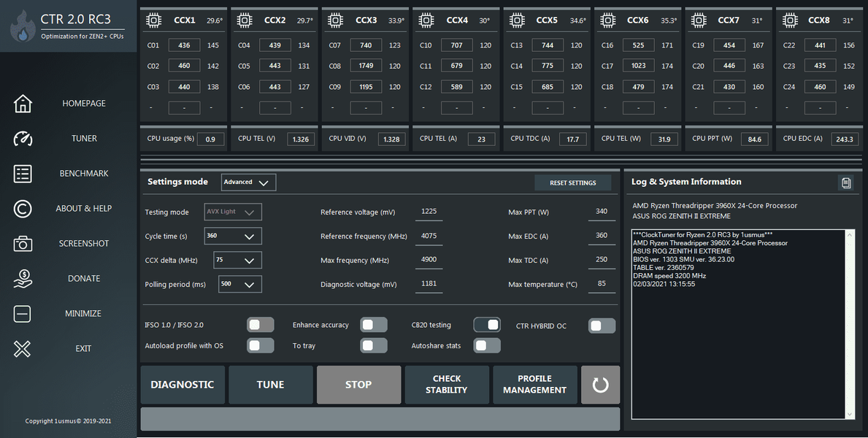Click the Benchmark list icon

[x=23, y=174]
